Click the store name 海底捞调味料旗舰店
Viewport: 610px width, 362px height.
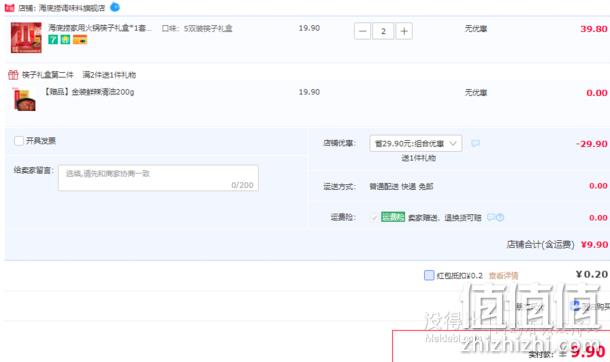(72, 8)
